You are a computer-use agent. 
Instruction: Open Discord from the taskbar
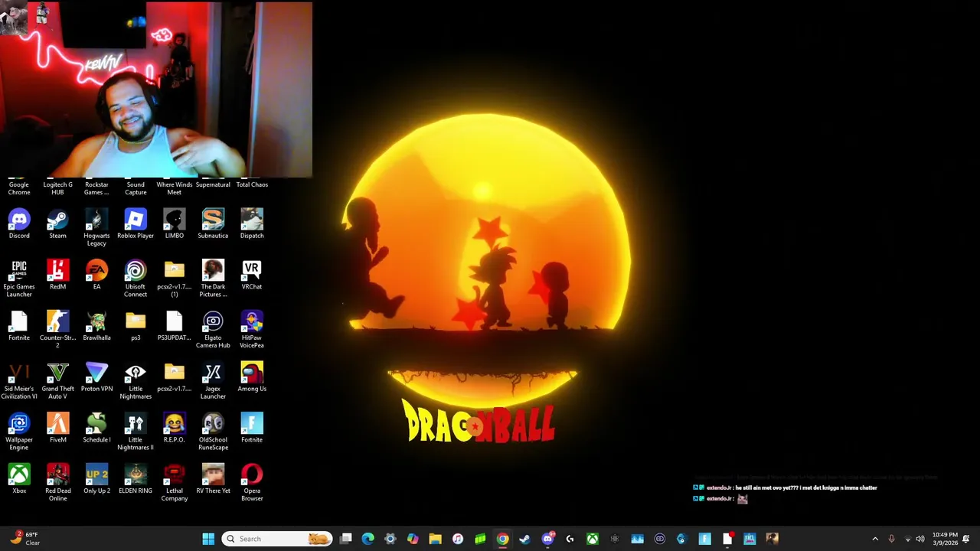tap(547, 539)
